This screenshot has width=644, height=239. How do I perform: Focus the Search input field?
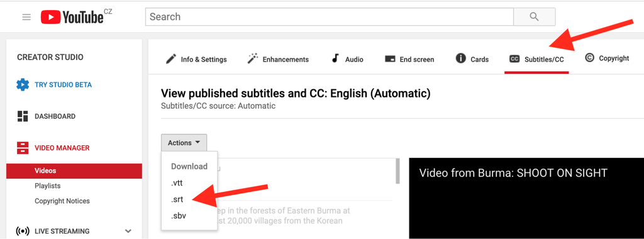pyautogui.click(x=330, y=17)
